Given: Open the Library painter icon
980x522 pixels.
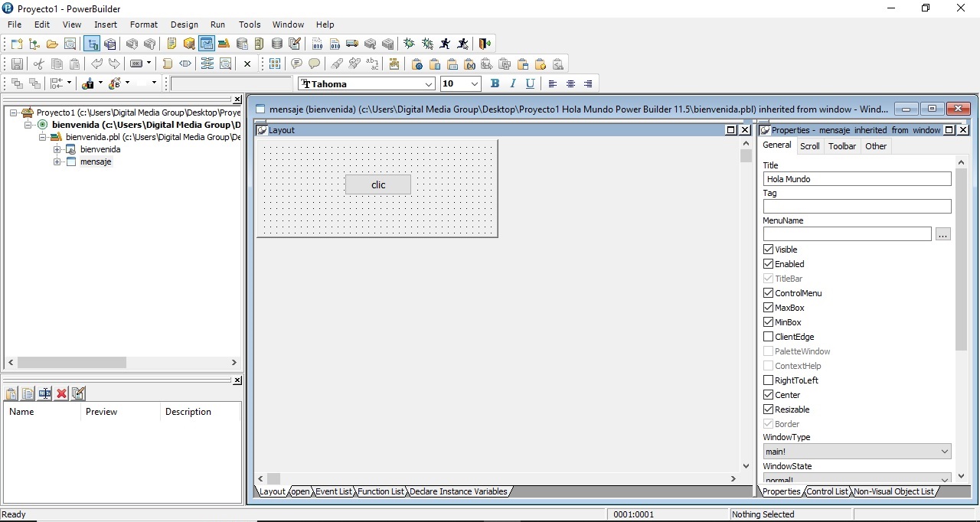Looking at the screenshot, I should [x=224, y=44].
